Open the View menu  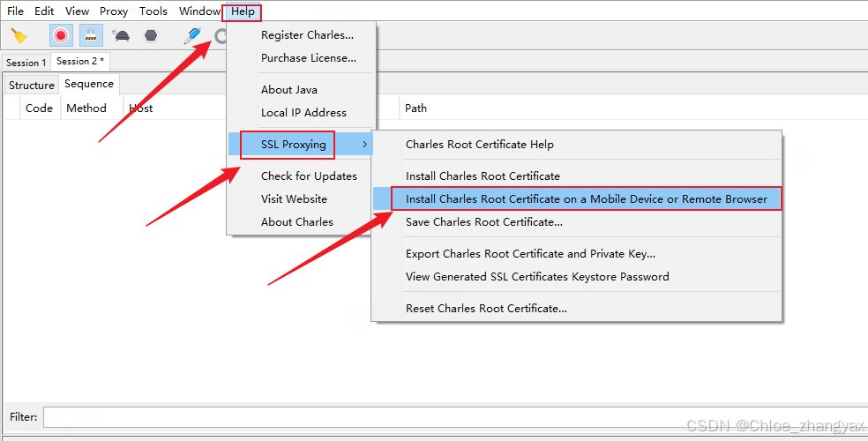click(x=77, y=11)
